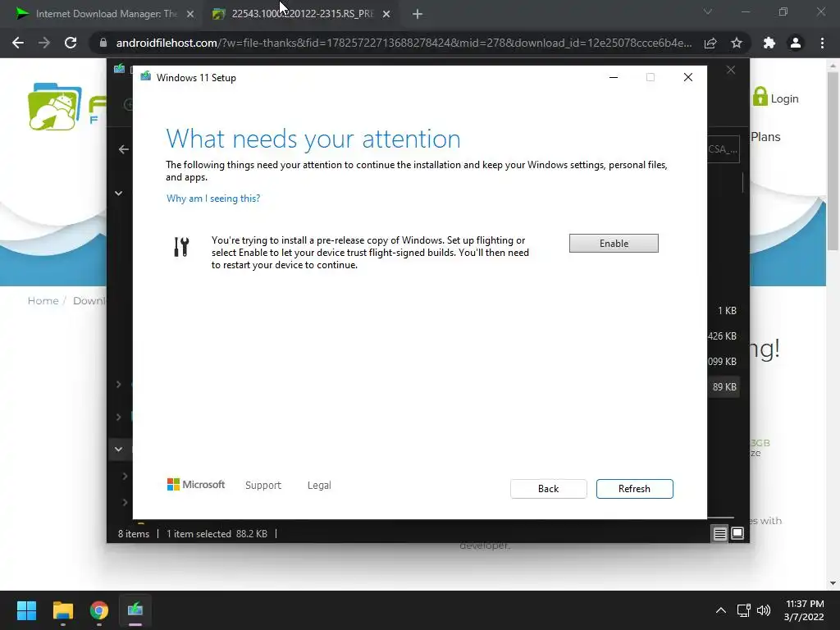Screen dimensions: 840x630
Task: Click the Windows 11 Setup title icon
Action: pos(145,77)
